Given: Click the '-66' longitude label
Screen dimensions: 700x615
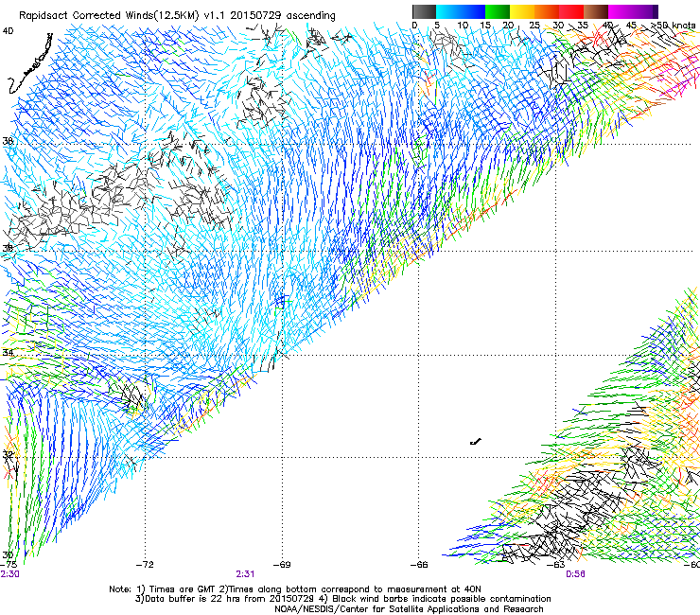Looking at the screenshot, I should coord(419,565).
